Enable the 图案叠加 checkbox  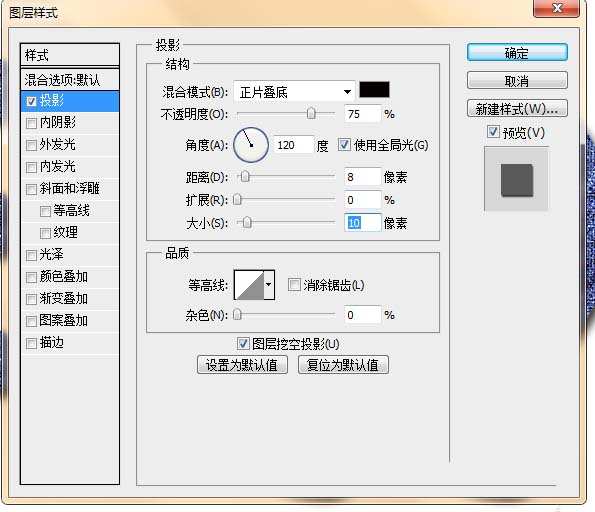[x=31, y=321]
